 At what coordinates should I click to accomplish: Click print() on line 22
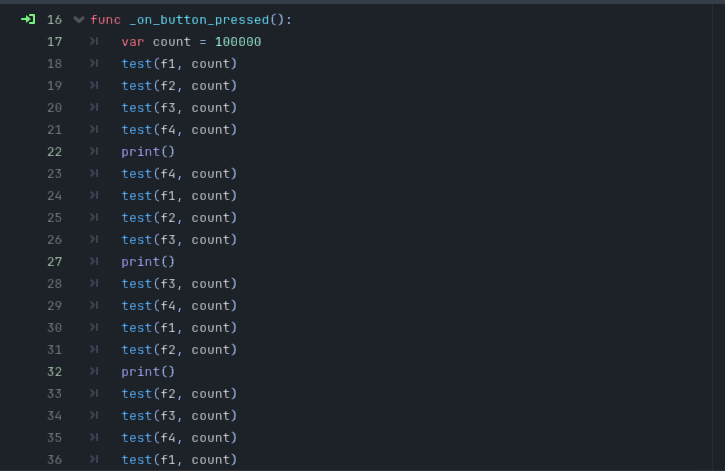[x=148, y=152]
